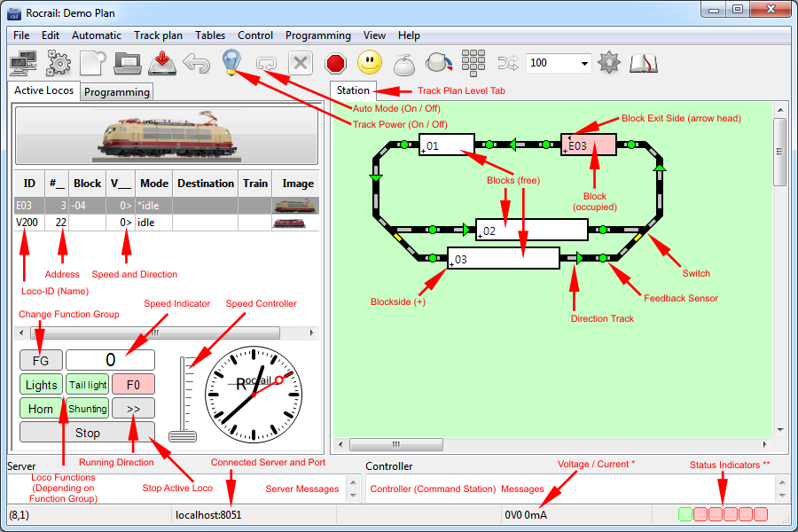Click the red emergency stop icon
Viewport: 798px width, 532px height.
(335, 63)
